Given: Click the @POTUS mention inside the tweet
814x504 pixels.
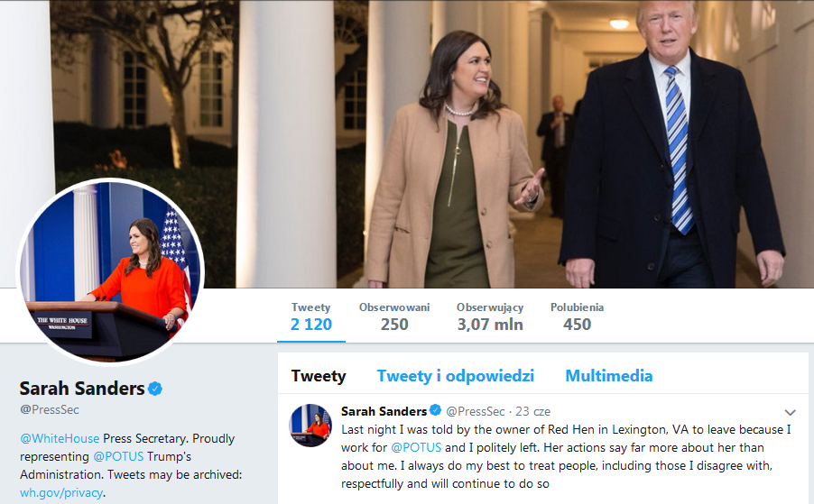Looking at the screenshot, I should pos(417,446).
